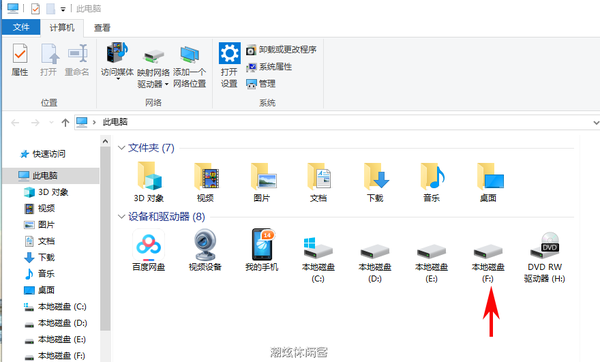This screenshot has height=362, width=600.
Task: Click the 打开 ribbon button
Action: pos(49,60)
